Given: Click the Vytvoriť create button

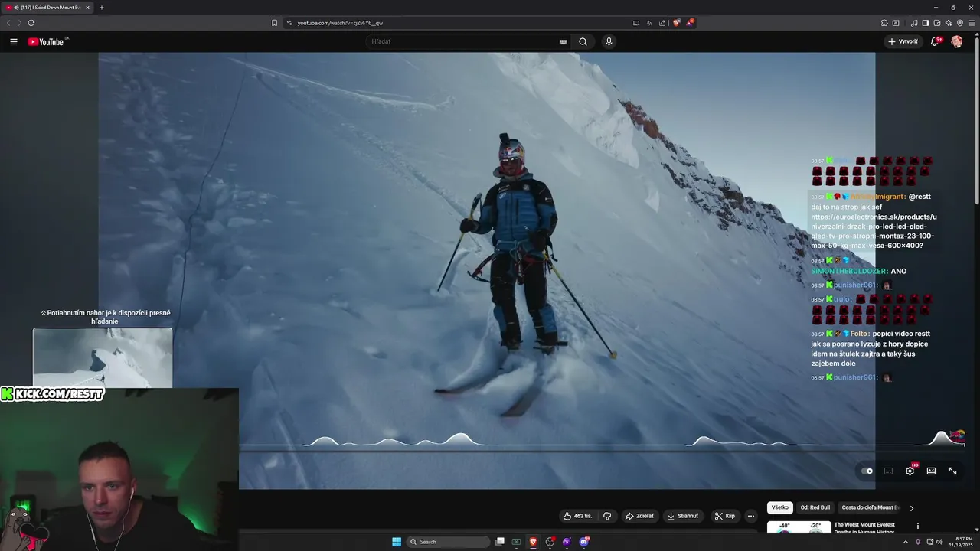Looking at the screenshot, I should coord(903,42).
